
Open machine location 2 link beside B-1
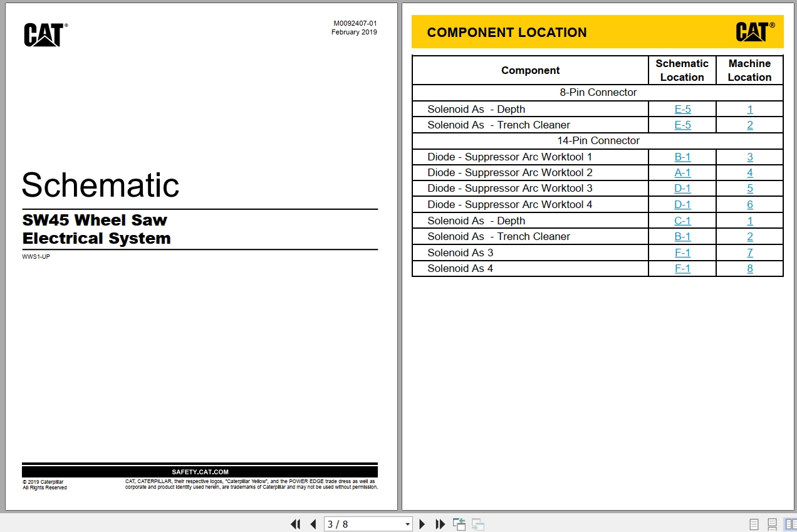750,236
